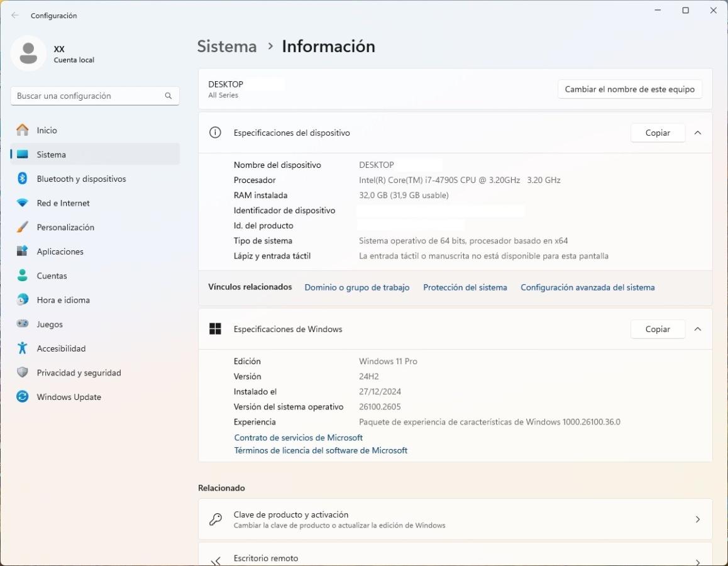728x566 pixels.
Task: Select the Personalización paintbrush icon
Action: (23, 227)
